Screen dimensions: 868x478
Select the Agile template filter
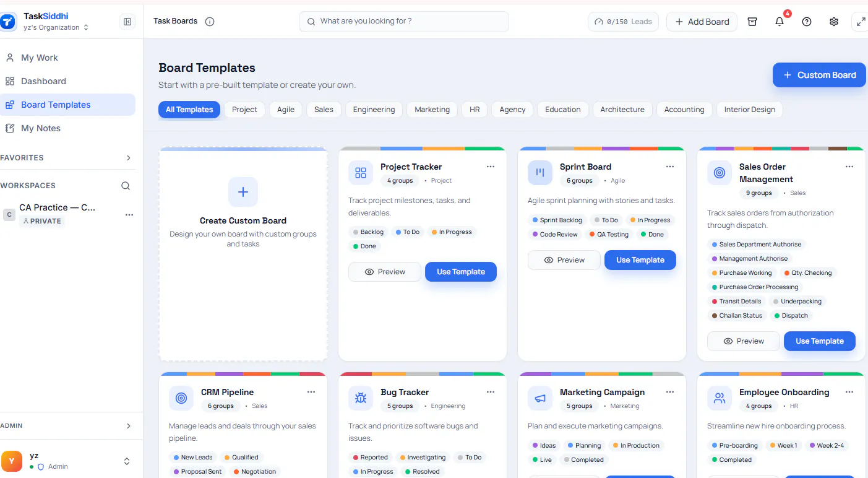[x=286, y=110]
